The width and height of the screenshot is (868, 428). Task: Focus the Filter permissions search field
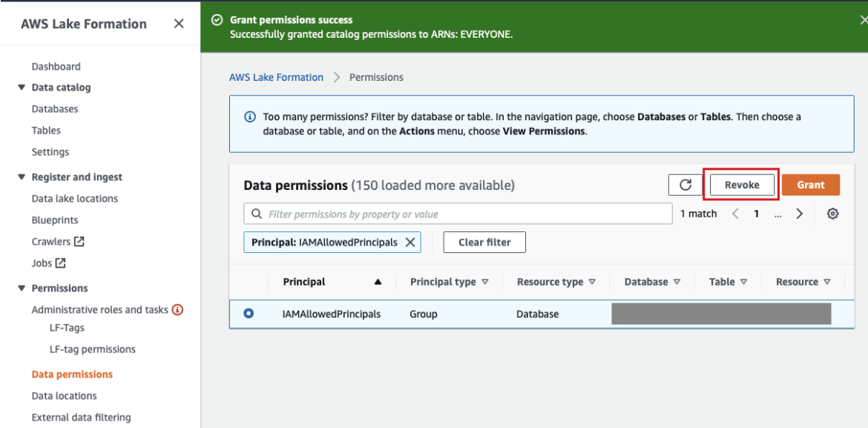click(x=458, y=214)
